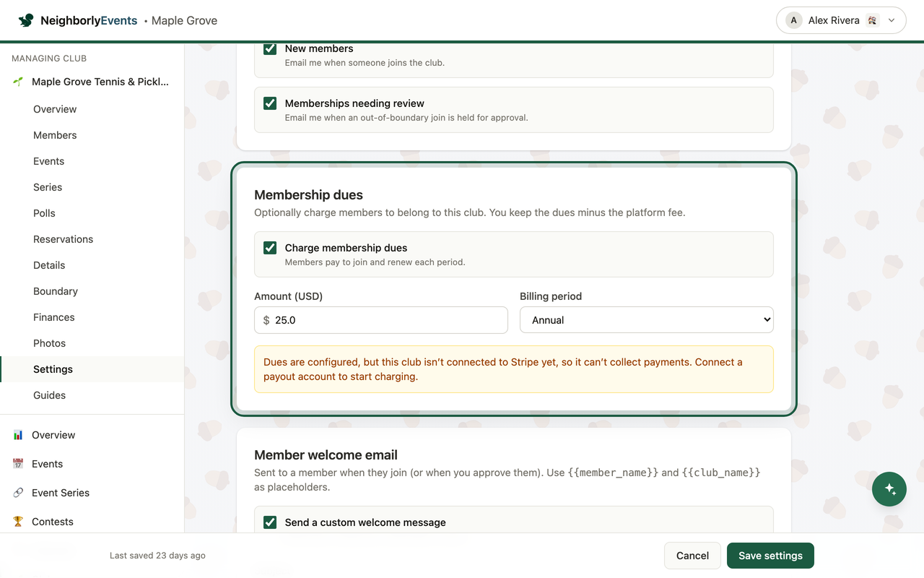Go to the Members section in sidebar
The image size is (924, 578).
pos(55,135)
